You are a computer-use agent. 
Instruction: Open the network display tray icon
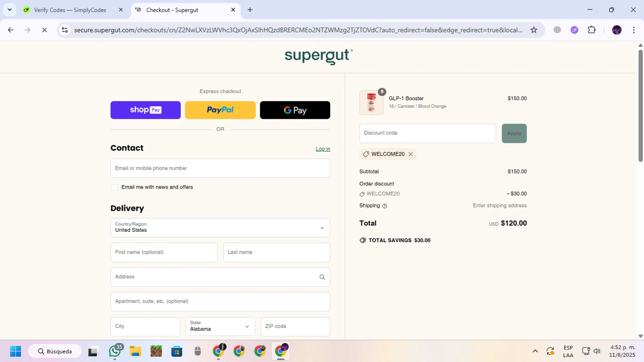tap(586, 351)
